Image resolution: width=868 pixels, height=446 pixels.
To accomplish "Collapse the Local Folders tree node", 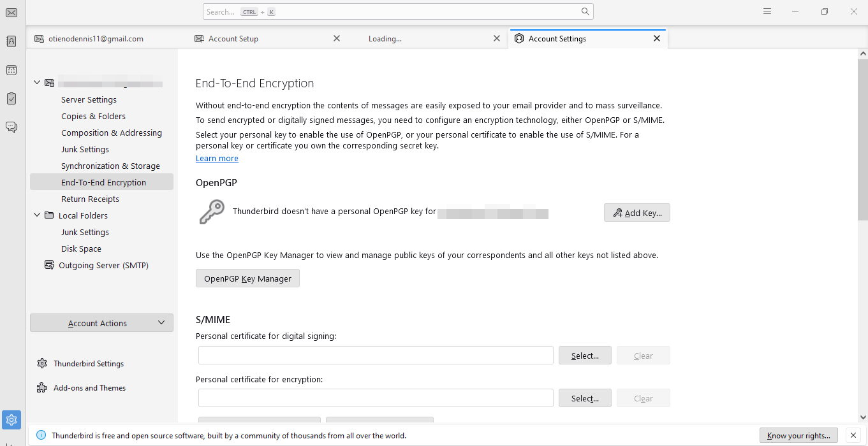I will [x=37, y=215].
